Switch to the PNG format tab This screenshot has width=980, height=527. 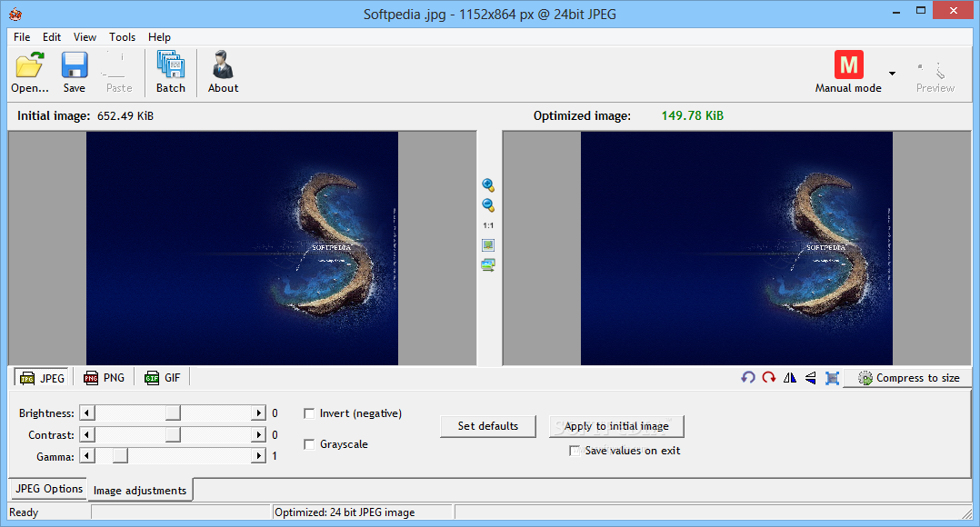tap(104, 378)
